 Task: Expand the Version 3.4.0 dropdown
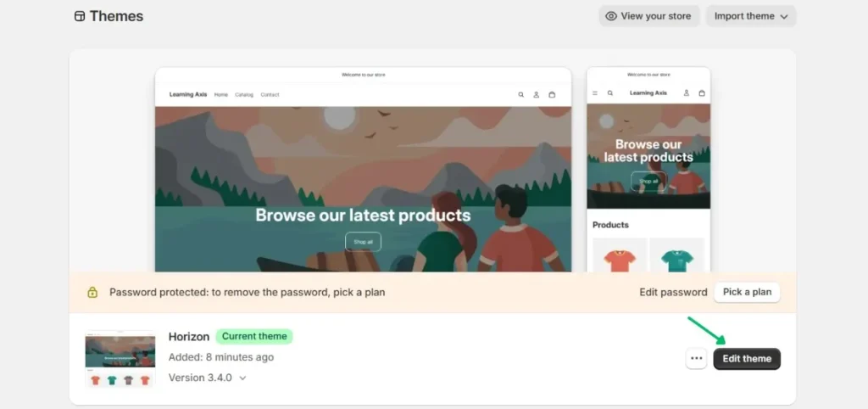pyautogui.click(x=208, y=378)
